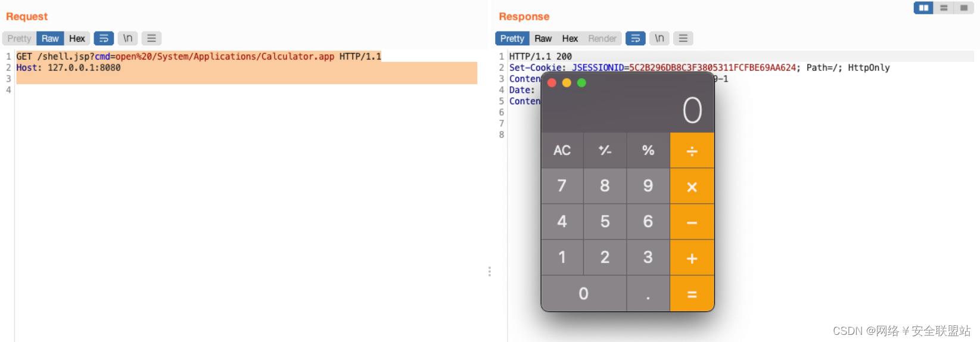Click the 8 key on Calculator
Viewport: 980px width, 342px height.
605,186
